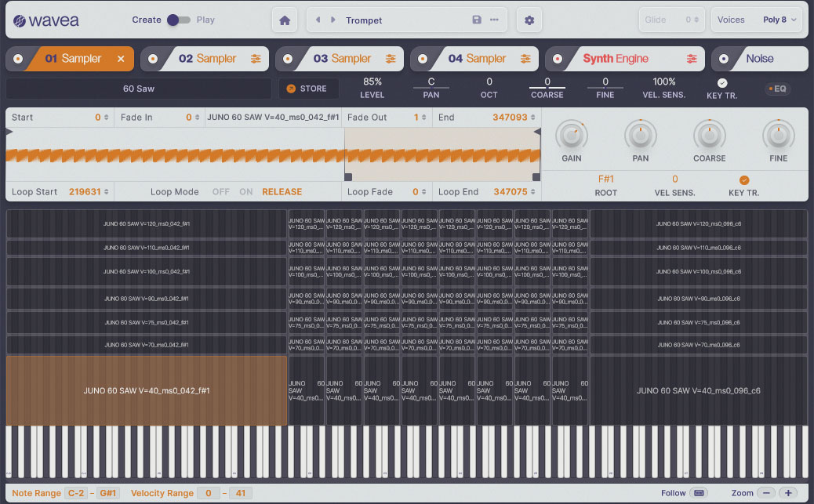Open preset options ellipsis menu
814x504 pixels.
point(494,20)
